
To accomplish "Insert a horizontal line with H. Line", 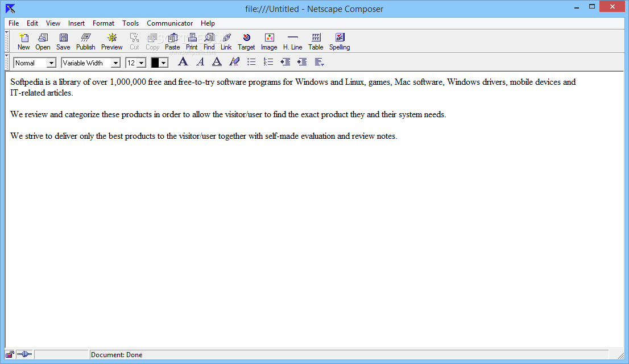I will click(x=292, y=40).
